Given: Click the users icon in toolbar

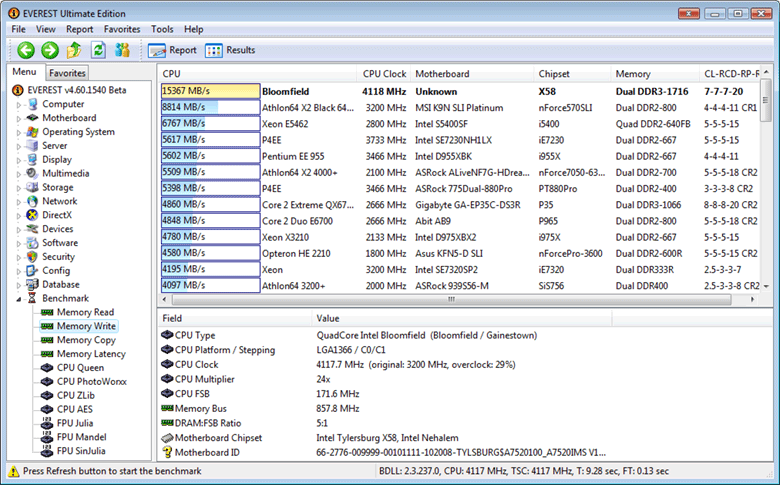Looking at the screenshot, I should tap(122, 50).
